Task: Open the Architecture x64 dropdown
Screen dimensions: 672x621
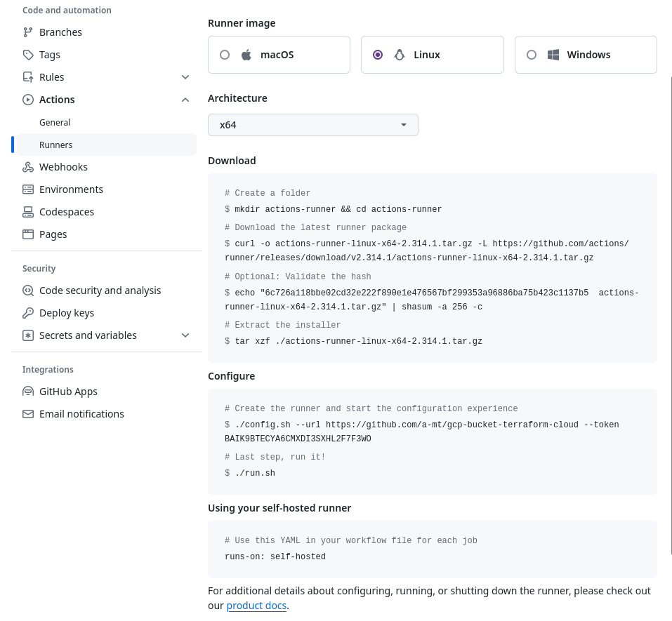Action: tap(313, 124)
